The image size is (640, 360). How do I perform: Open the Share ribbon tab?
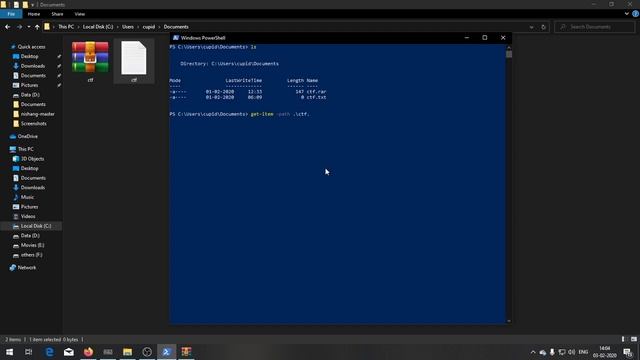click(x=57, y=14)
